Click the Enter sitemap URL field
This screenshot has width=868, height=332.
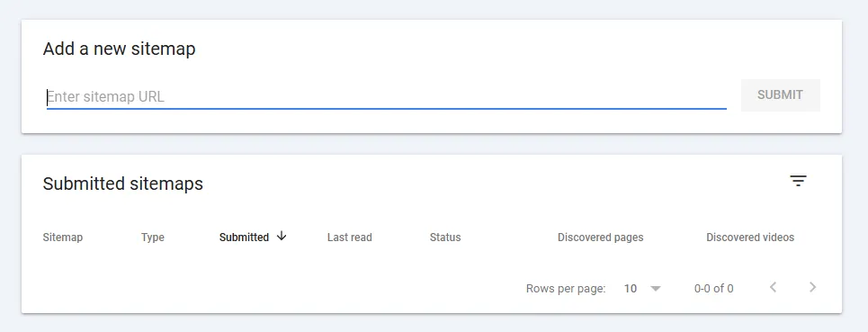(x=387, y=97)
